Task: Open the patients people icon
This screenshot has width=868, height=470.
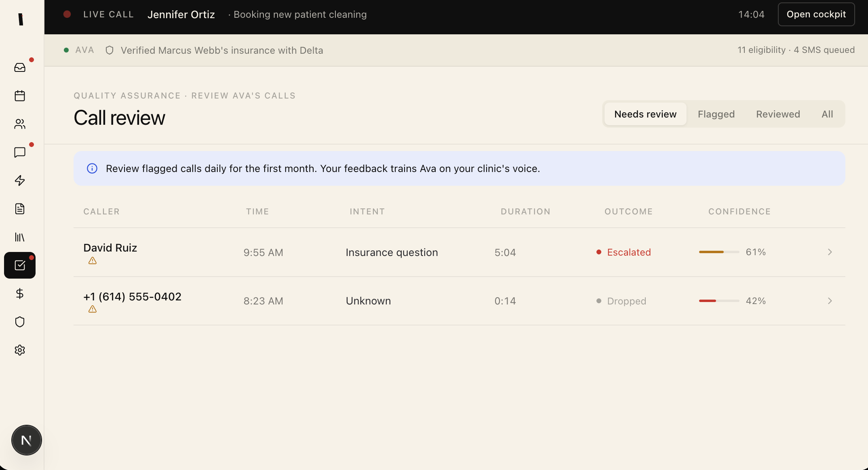Action: pyautogui.click(x=20, y=124)
